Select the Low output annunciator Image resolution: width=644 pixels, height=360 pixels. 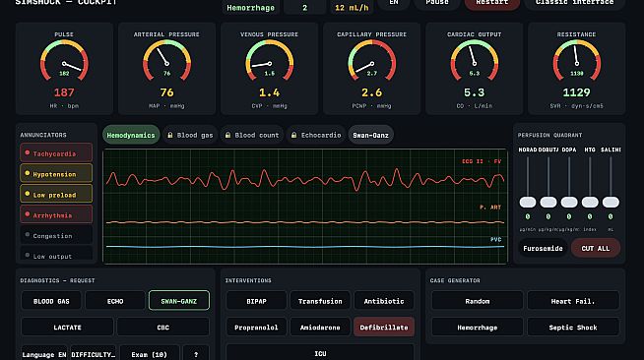(x=56, y=254)
